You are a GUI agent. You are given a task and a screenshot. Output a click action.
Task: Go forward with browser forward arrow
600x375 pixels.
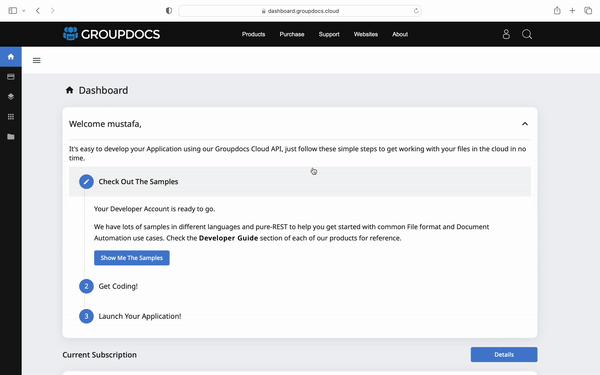click(x=52, y=11)
